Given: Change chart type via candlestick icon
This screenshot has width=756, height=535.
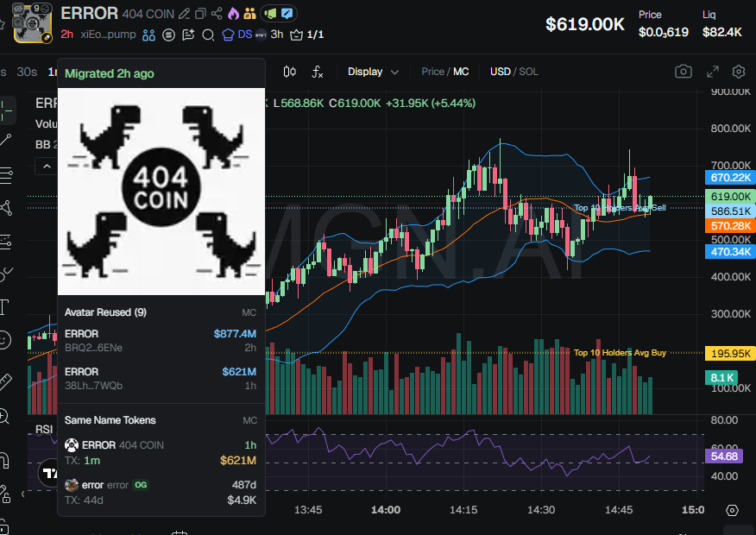Looking at the screenshot, I should point(289,72).
